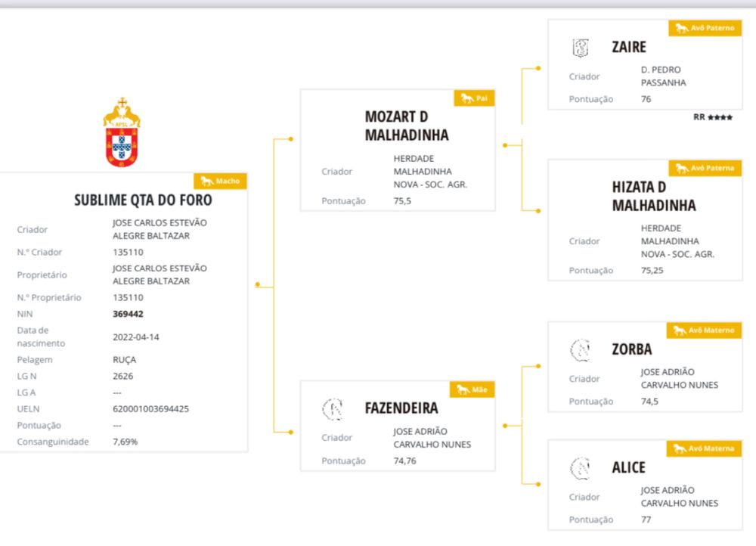This screenshot has height=546, width=756.
Task: Click the Avó Materna badge
Action: [704, 448]
